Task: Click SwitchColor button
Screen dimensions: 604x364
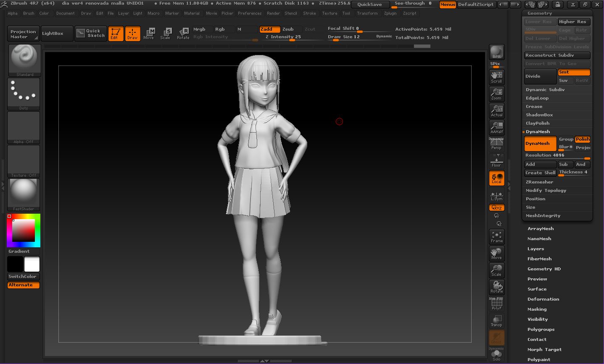Action: [x=24, y=277]
